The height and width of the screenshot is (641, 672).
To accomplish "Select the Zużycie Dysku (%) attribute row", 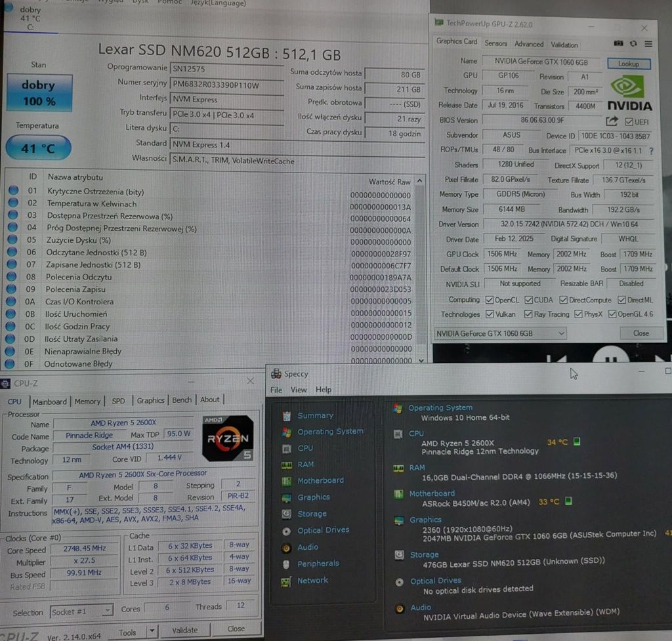I will (210, 240).
